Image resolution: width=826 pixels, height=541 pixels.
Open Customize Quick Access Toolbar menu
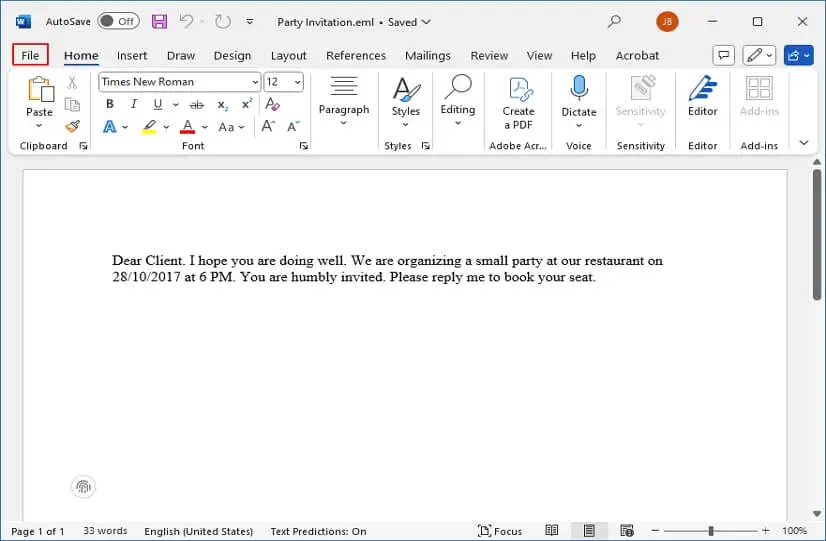point(250,22)
